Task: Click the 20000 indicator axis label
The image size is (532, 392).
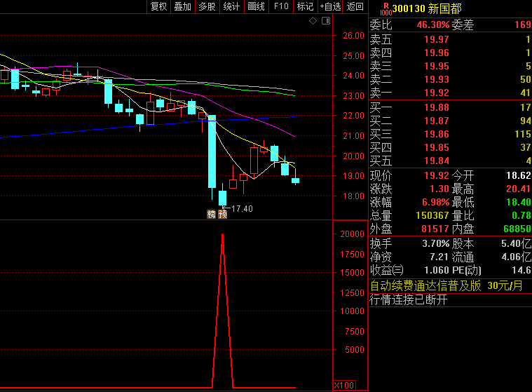Action: click(352, 234)
